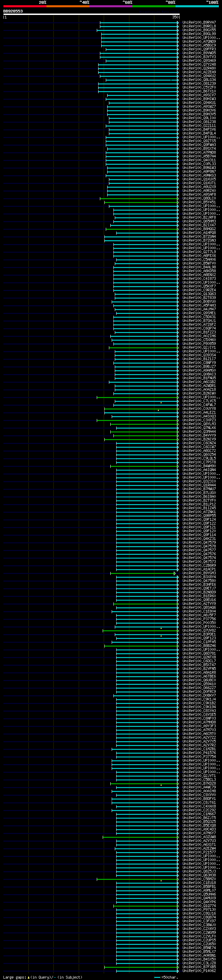This screenshot has width=222, height=980.
Task: Select hit label UniRef100_B9N1W3
Action: coord(199,168)
